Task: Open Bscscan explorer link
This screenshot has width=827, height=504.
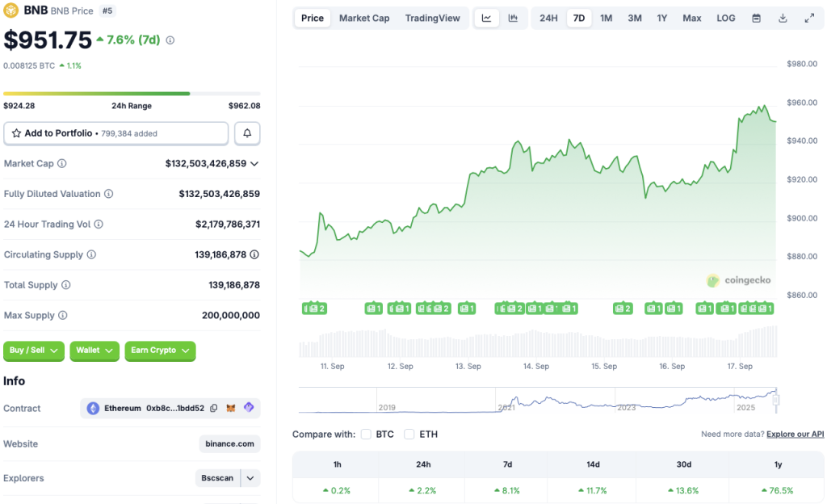Action: click(x=217, y=478)
